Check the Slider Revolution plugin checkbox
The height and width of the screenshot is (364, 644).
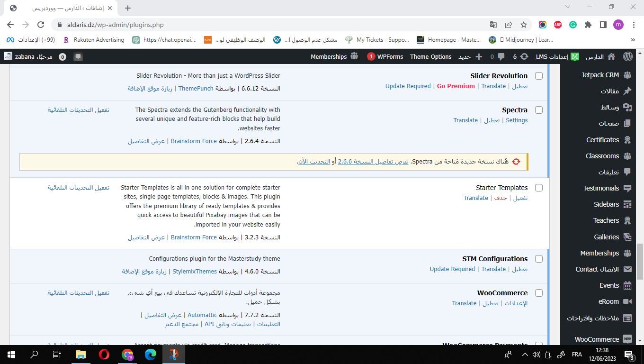point(539,76)
